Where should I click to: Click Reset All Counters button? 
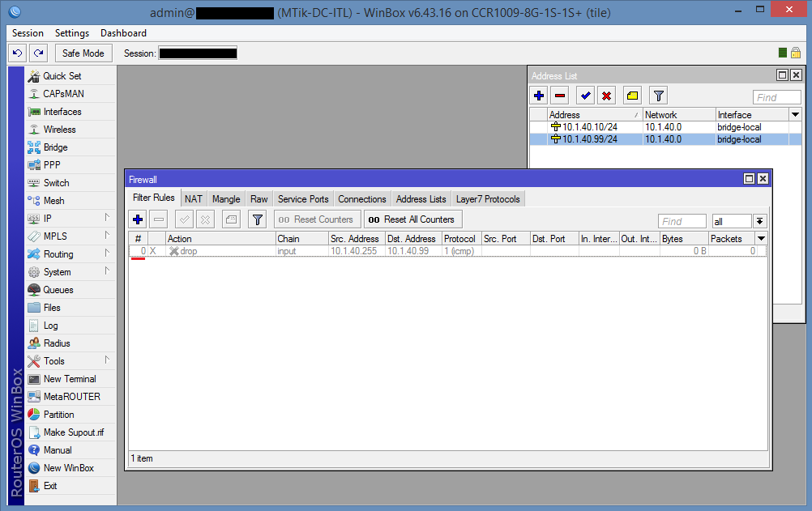(412, 219)
